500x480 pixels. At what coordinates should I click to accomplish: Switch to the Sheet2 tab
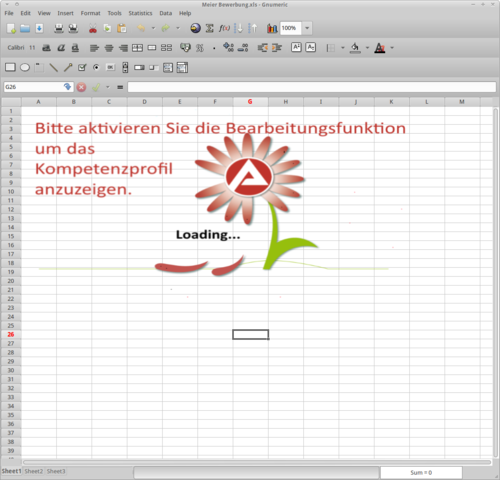coord(34,471)
